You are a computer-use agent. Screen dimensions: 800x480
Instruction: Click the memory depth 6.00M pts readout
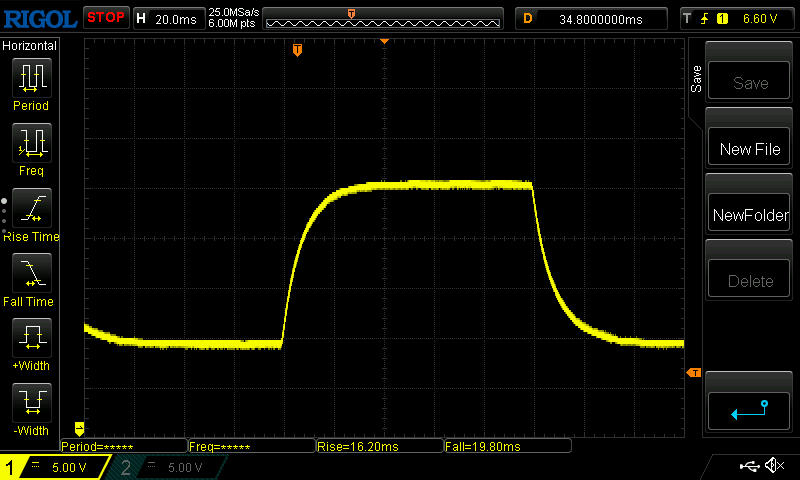[x=232, y=23]
